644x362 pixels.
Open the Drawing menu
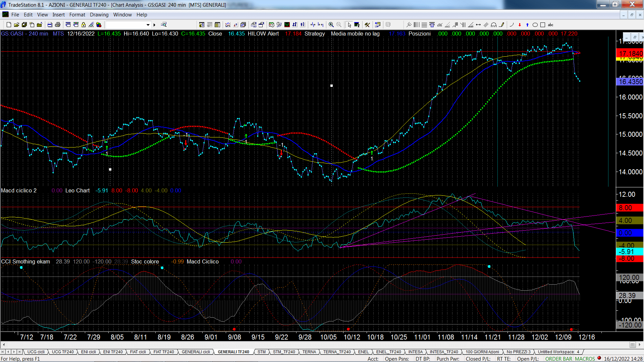(99, 15)
